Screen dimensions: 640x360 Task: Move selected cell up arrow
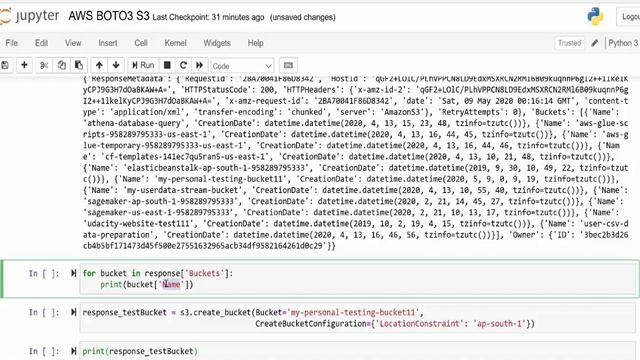(99, 65)
